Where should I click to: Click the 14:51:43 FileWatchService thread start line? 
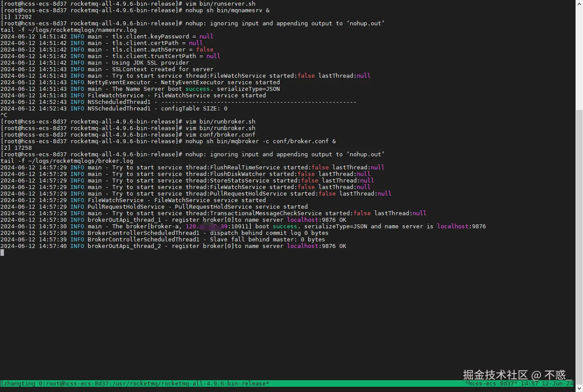click(x=186, y=76)
